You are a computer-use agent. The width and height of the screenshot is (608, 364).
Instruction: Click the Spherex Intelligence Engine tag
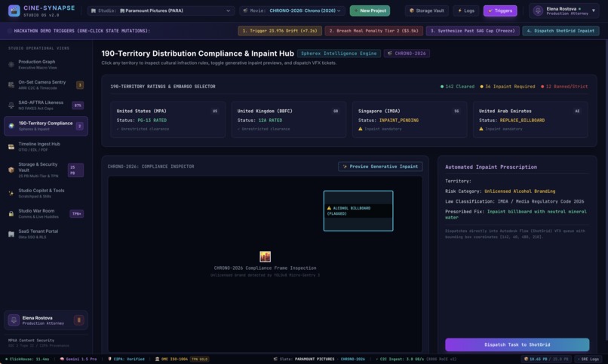339,54
